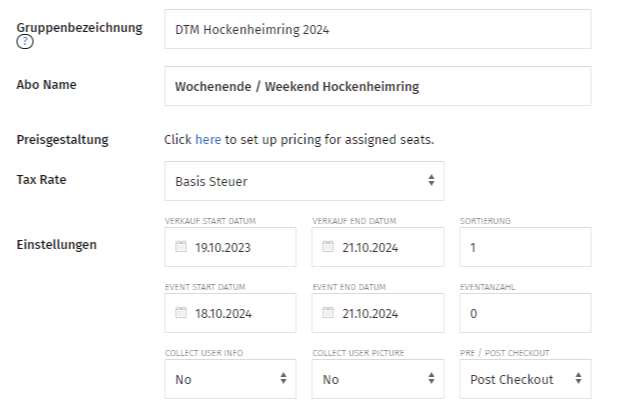Viewport: 621px width, 414px height.
Task: Click the Eventanzahl input field
Action: coord(524,313)
